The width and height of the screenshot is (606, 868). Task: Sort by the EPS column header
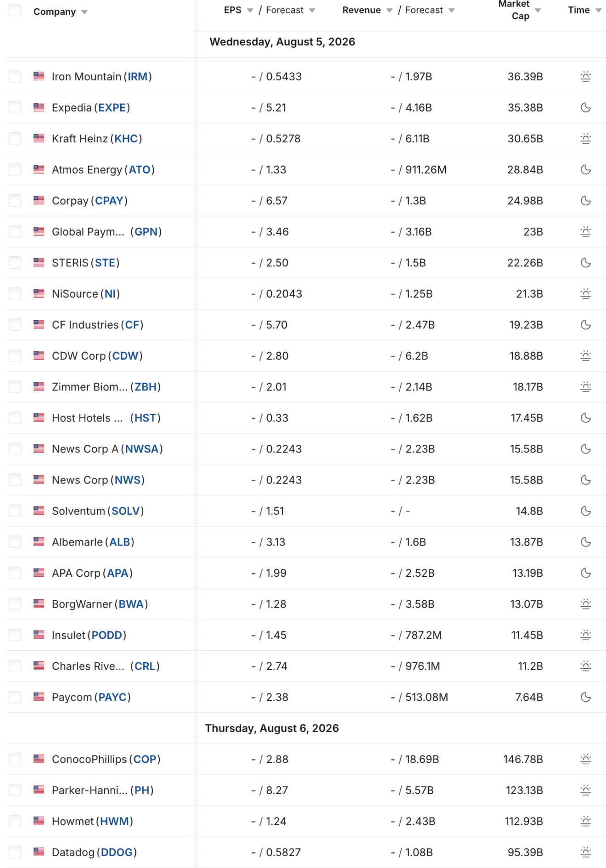[233, 10]
